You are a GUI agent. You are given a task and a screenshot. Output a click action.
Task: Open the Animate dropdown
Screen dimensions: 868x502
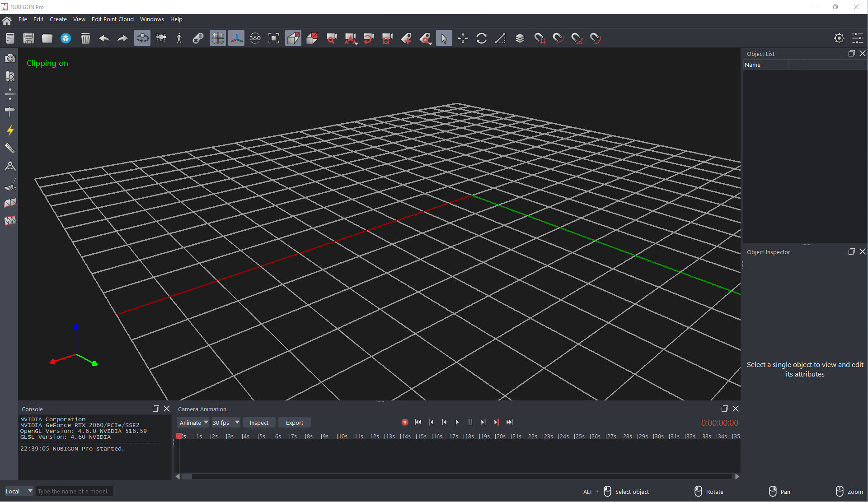pos(193,423)
